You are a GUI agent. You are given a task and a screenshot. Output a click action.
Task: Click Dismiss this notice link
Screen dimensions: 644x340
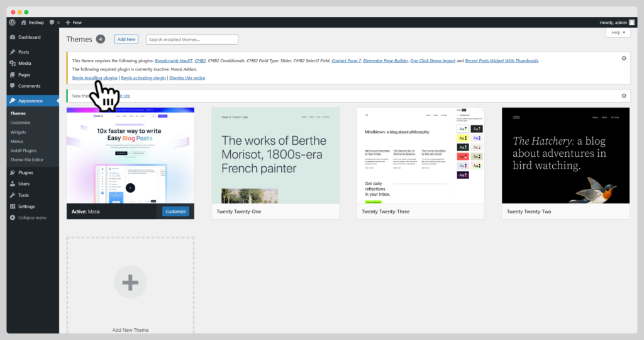pos(187,77)
